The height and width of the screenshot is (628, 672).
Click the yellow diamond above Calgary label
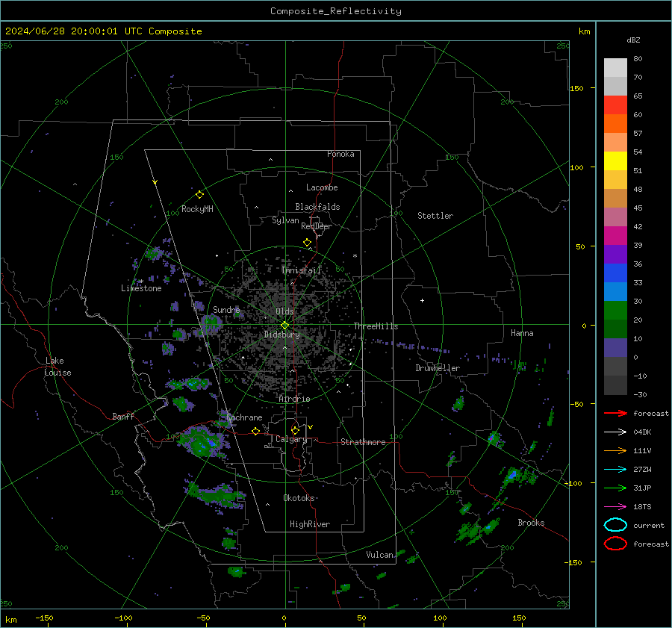pos(295,430)
